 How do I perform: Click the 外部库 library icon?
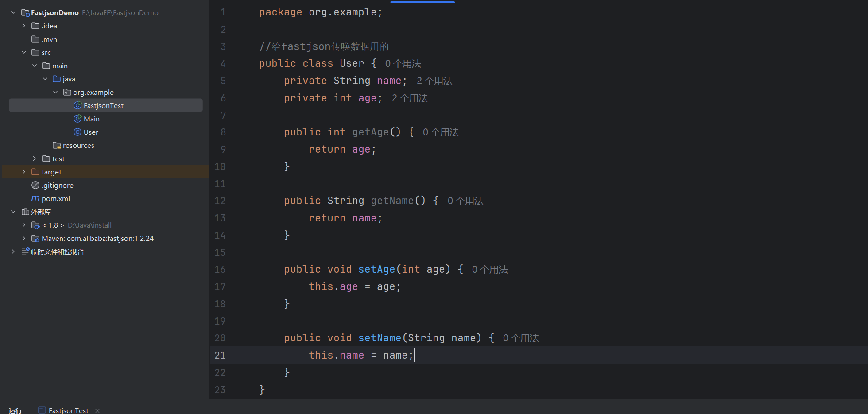click(x=25, y=212)
